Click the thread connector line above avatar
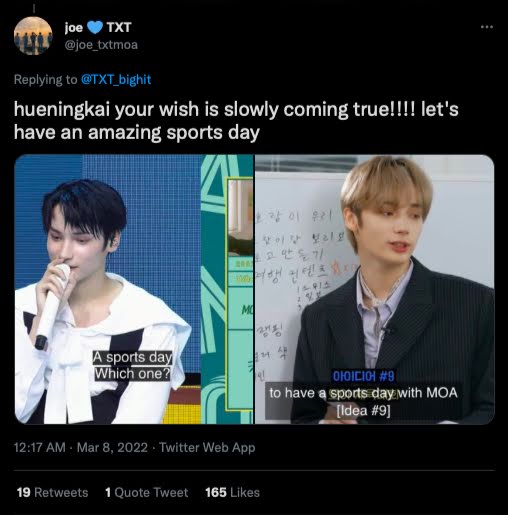The image size is (508, 515). pyautogui.click(x=34, y=8)
